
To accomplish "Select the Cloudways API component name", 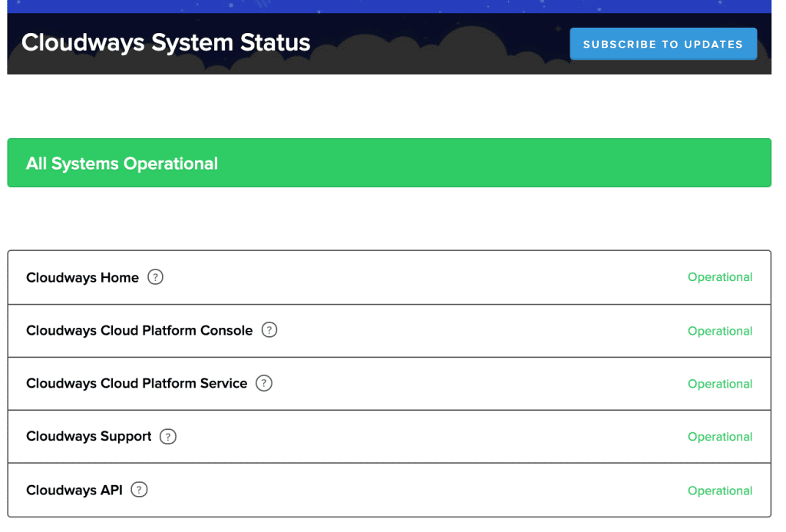I will click(74, 490).
